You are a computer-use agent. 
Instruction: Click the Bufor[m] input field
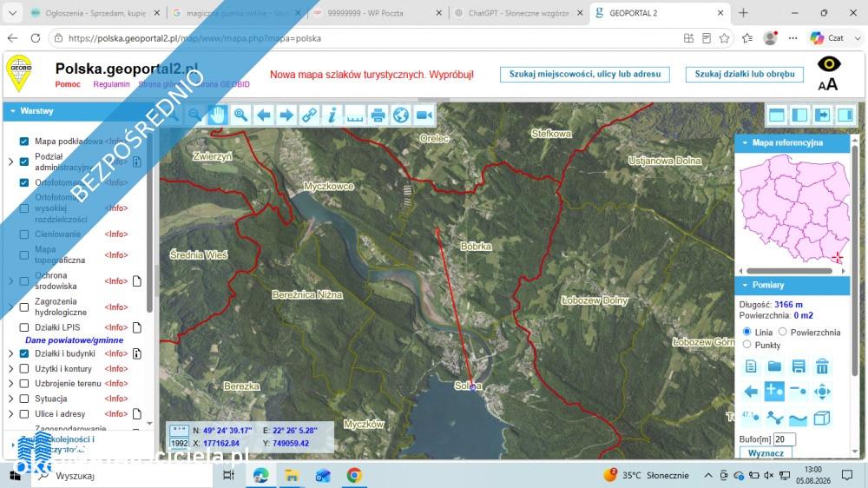(785, 439)
